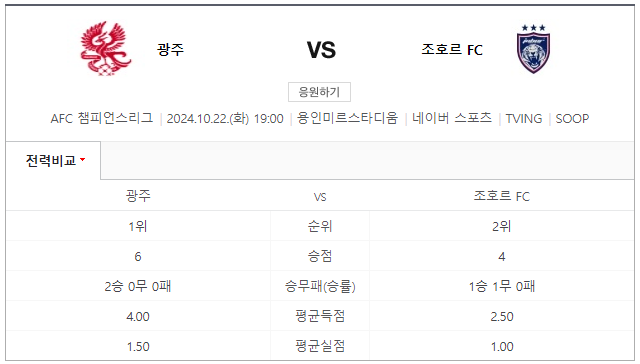Click the Gwangju FC red phoenix logo

click(106, 49)
